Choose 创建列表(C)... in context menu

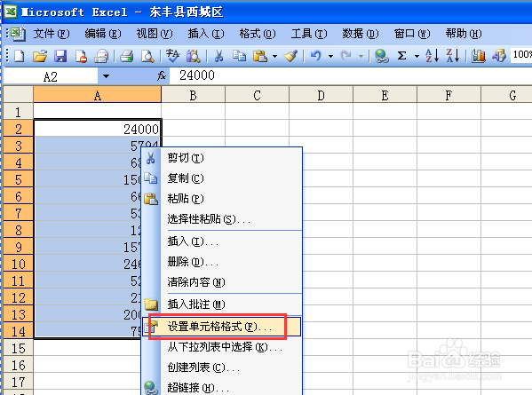[221, 367]
